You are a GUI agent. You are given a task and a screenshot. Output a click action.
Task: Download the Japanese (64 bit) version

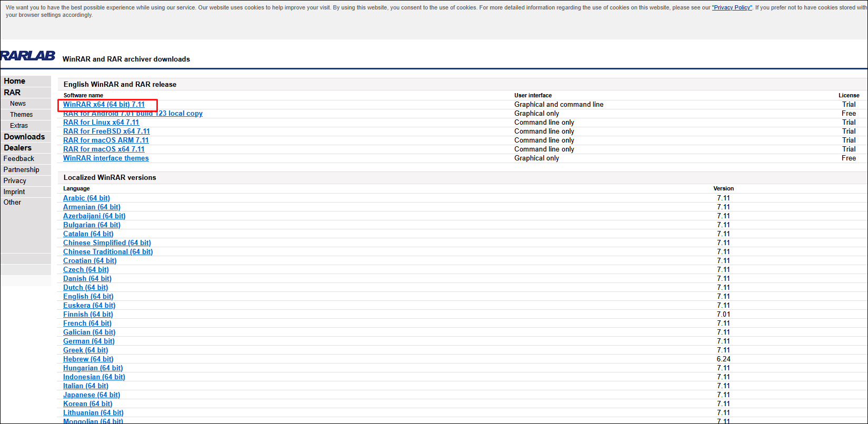(x=92, y=395)
